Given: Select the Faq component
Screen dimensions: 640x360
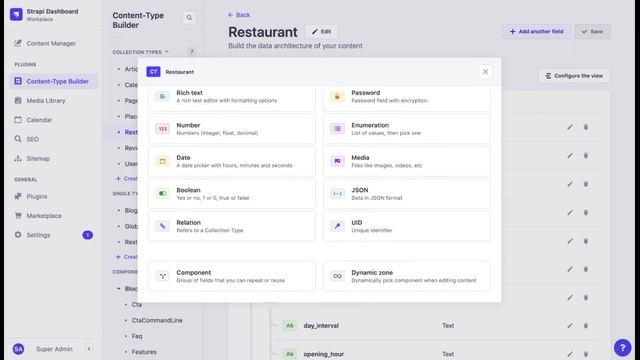Looking at the screenshot, I should (x=137, y=336).
